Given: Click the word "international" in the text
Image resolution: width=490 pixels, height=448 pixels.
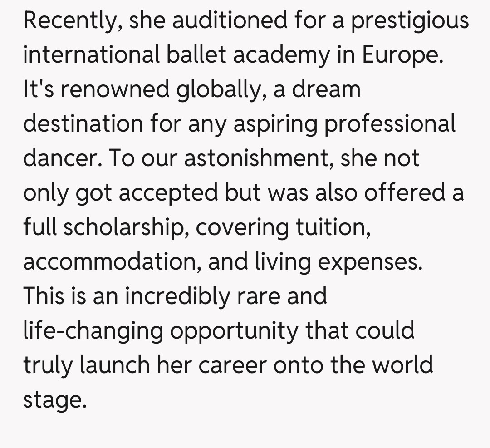Looking at the screenshot, I should pos(92,54).
